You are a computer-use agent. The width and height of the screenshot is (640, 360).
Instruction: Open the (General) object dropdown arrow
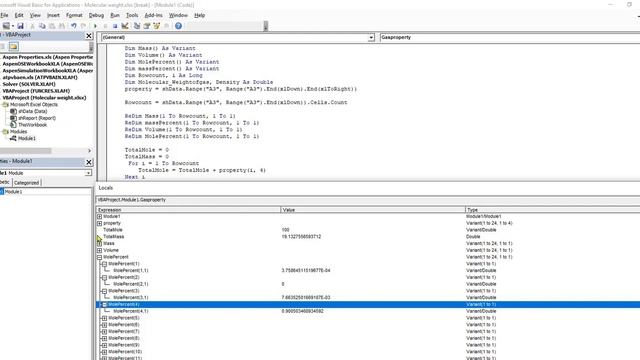371,38
